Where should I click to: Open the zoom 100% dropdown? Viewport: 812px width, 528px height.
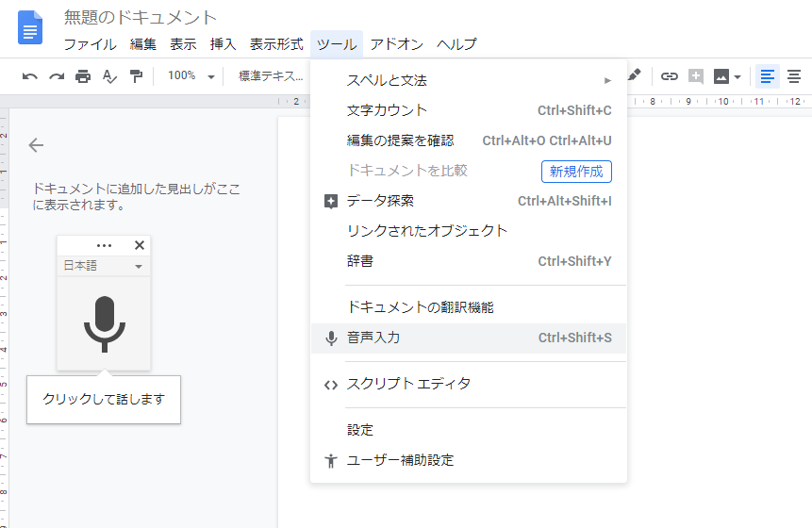(191, 76)
